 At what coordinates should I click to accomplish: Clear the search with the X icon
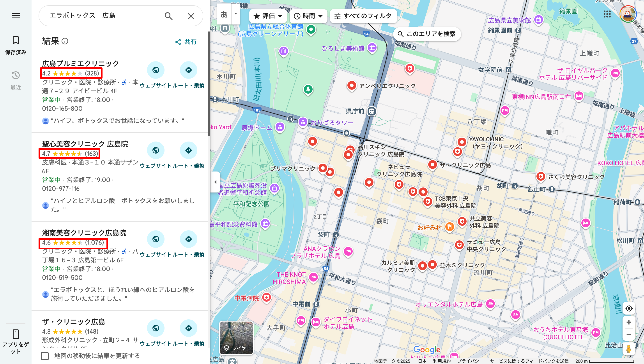coord(191,16)
